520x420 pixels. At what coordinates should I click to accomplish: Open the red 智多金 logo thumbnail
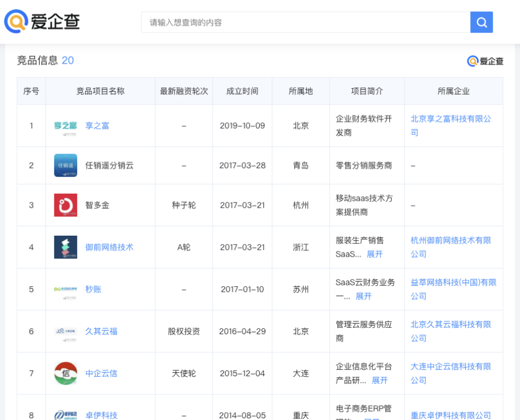click(65, 205)
